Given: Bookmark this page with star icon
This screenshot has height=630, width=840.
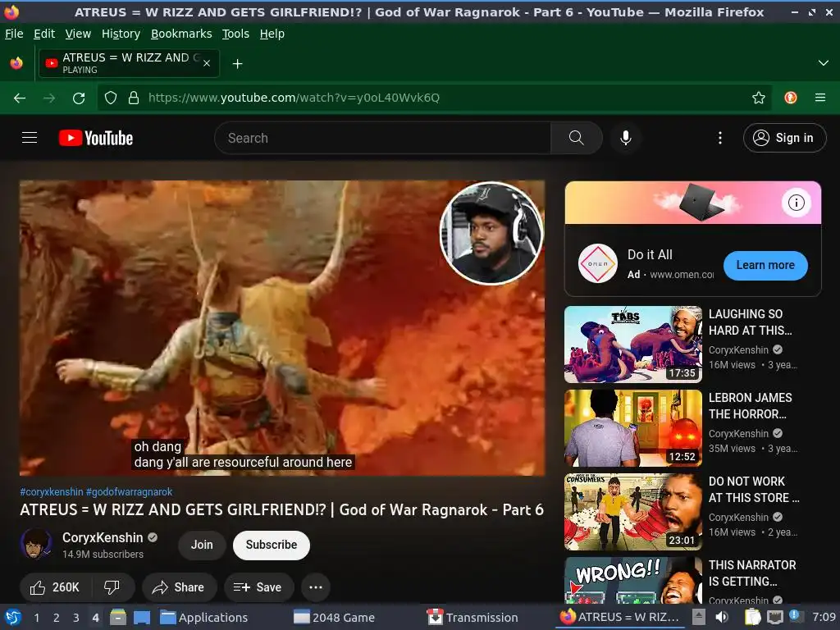Looking at the screenshot, I should pyautogui.click(x=758, y=98).
